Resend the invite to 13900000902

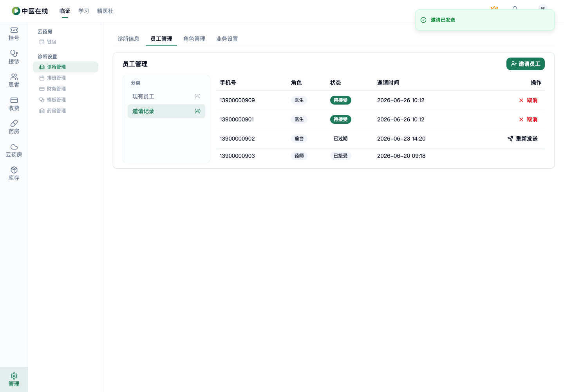[x=522, y=139]
